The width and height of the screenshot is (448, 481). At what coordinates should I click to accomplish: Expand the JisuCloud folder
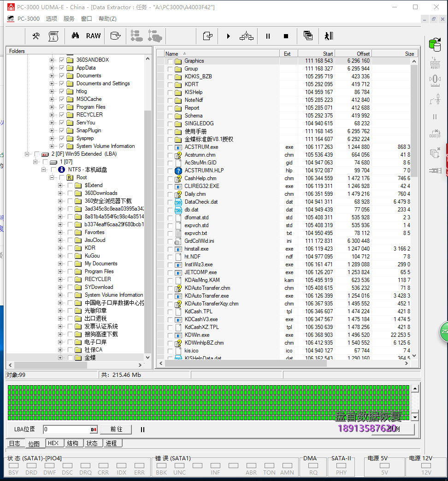(x=60, y=240)
